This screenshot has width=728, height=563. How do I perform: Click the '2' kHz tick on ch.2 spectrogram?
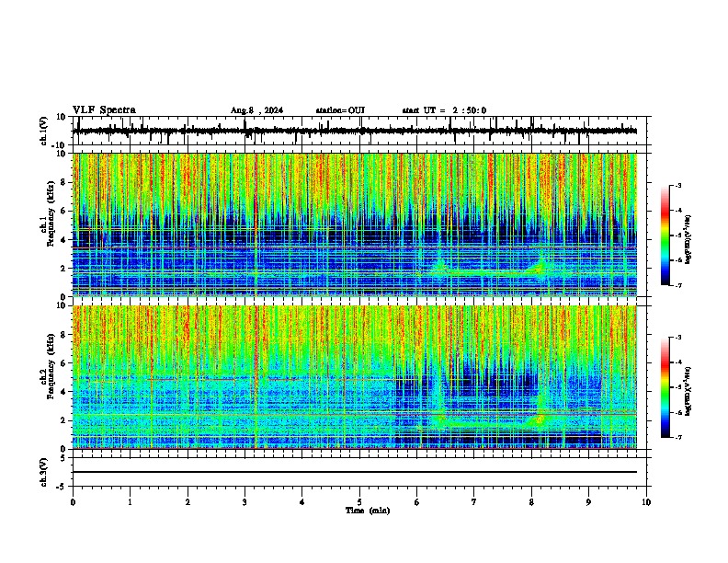[x=64, y=420]
